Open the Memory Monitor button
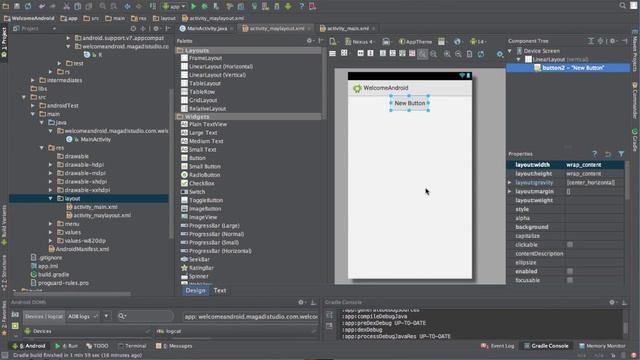The image size is (640, 360). point(602,346)
